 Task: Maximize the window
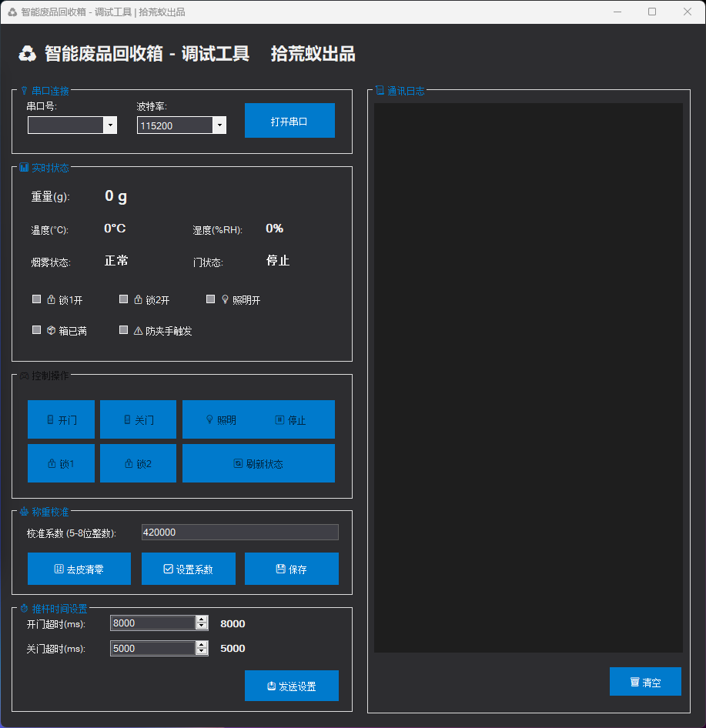(652, 12)
